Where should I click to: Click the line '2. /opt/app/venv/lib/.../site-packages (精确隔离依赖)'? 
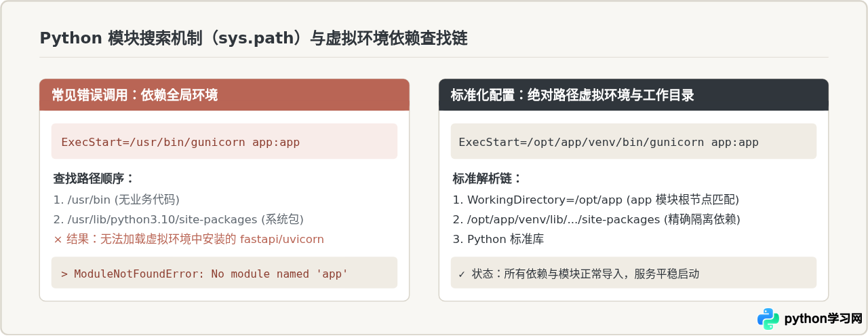pos(596,219)
